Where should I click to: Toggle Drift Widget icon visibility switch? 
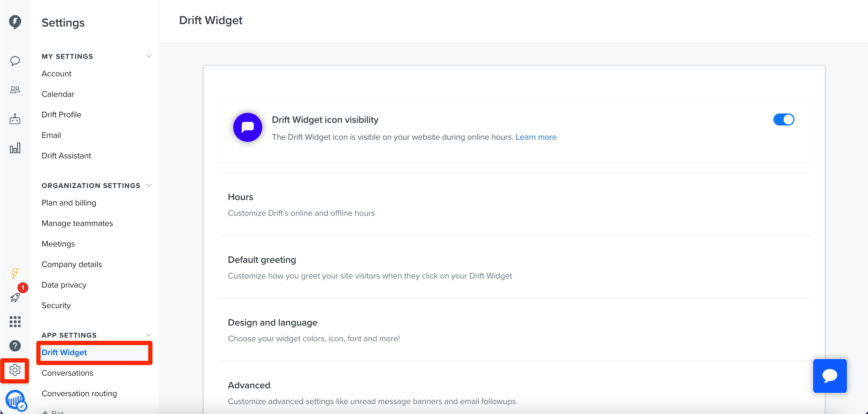coord(783,119)
